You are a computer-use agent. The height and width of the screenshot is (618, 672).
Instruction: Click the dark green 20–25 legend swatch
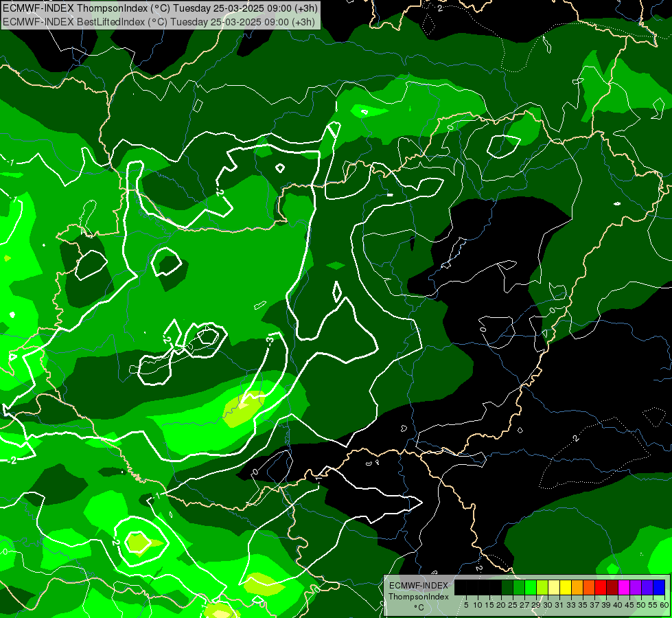click(507, 587)
